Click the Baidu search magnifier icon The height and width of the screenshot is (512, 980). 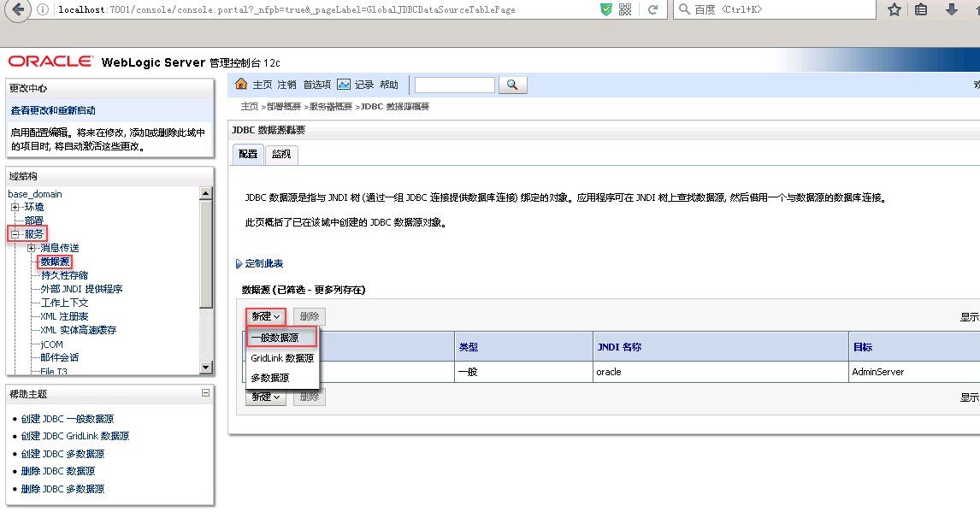tap(684, 9)
